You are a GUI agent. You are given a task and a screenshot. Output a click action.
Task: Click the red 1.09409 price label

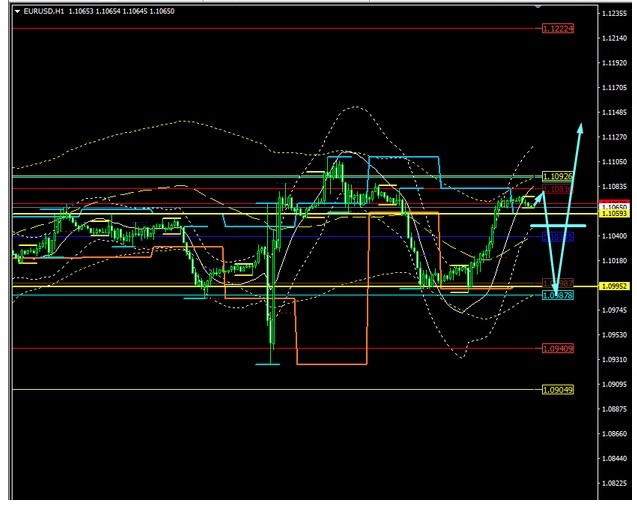(557, 349)
